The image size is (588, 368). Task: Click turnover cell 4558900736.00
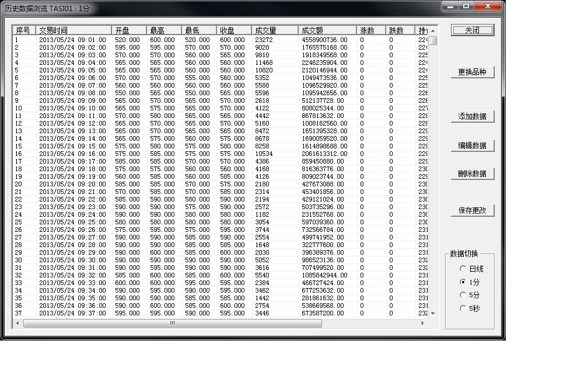pyautogui.click(x=325, y=40)
